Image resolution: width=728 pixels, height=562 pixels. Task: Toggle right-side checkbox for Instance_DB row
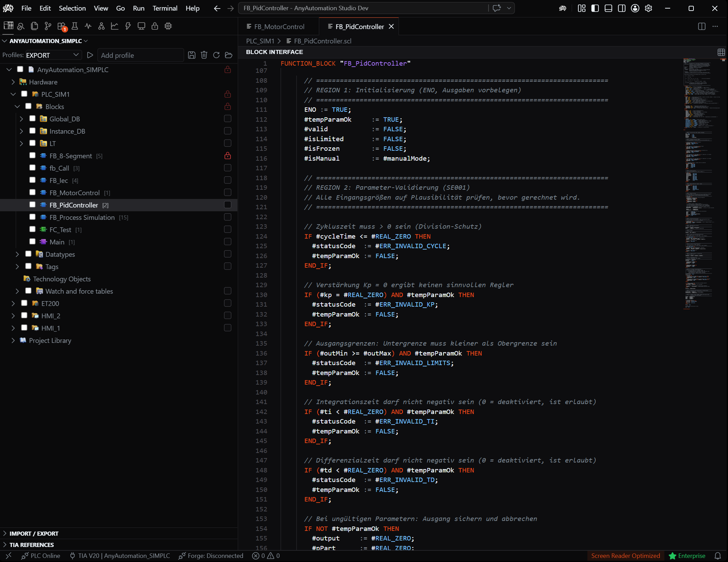[227, 131]
